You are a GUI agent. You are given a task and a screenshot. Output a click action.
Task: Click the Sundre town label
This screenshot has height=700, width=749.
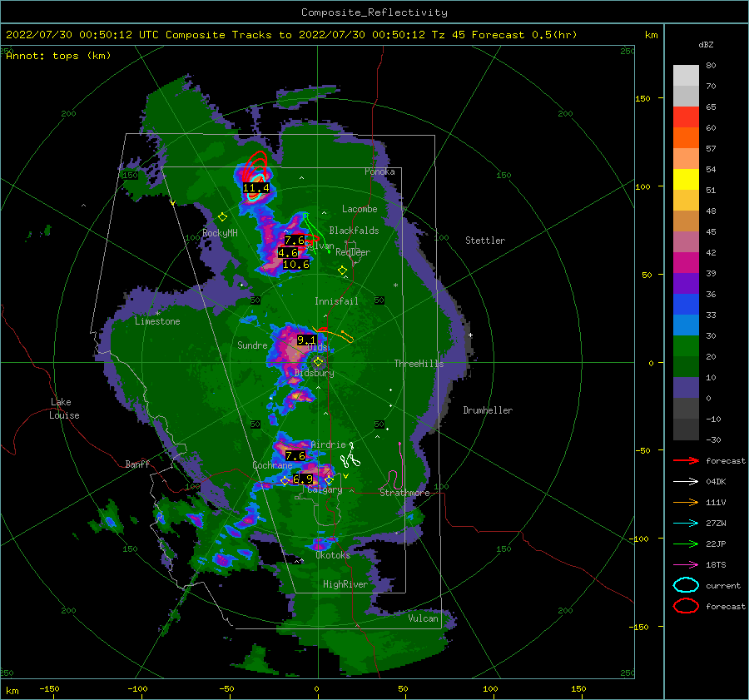pos(252,345)
